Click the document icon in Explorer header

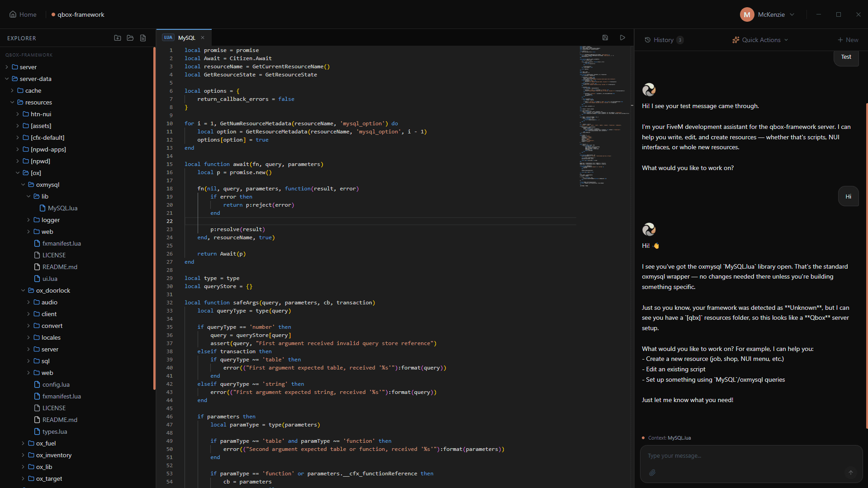(143, 38)
